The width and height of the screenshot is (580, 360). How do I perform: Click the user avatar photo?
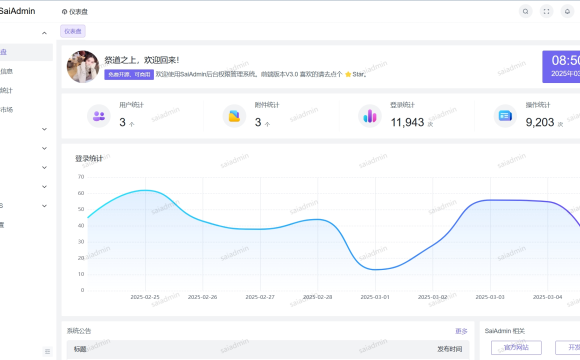[83, 67]
